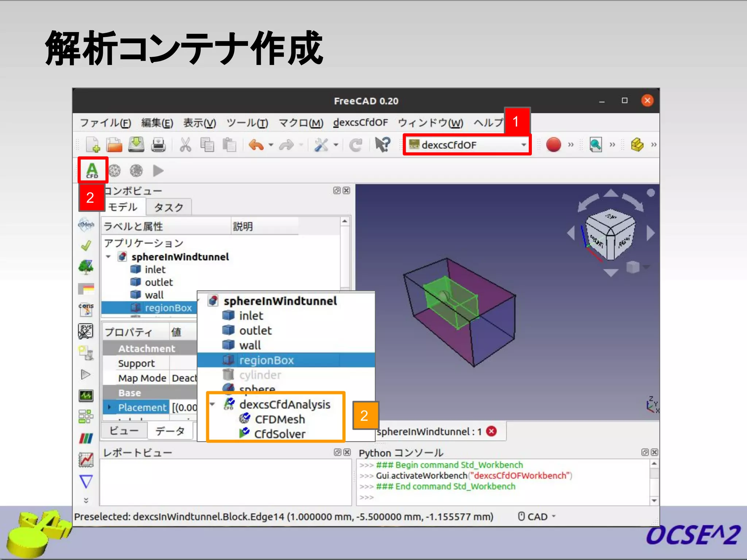Open the Undo history dropdown arrow
Screen dimensions: 747x560
[271, 145]
